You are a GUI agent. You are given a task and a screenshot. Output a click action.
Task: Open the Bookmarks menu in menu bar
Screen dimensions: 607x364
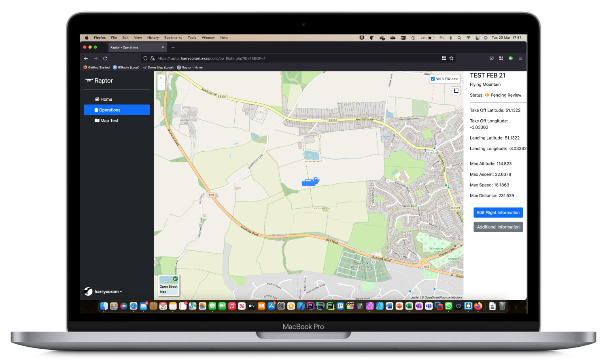pos(173,38)
